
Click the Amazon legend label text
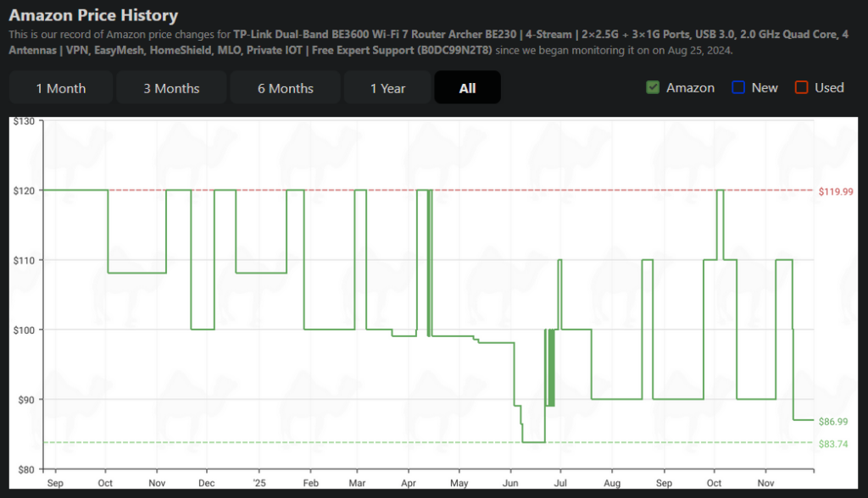point(690,87)
